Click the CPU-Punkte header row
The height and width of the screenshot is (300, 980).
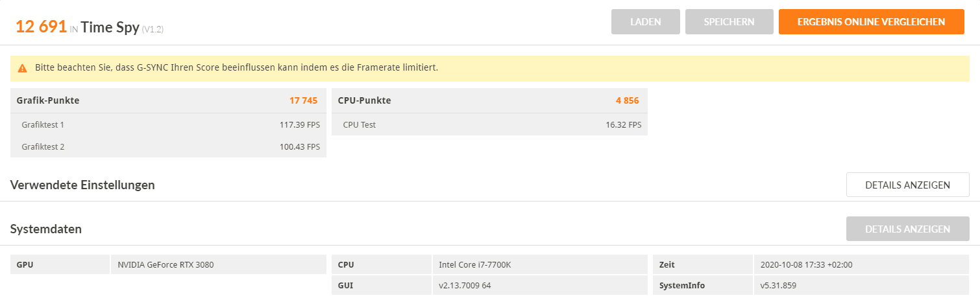tap(489, 100)
